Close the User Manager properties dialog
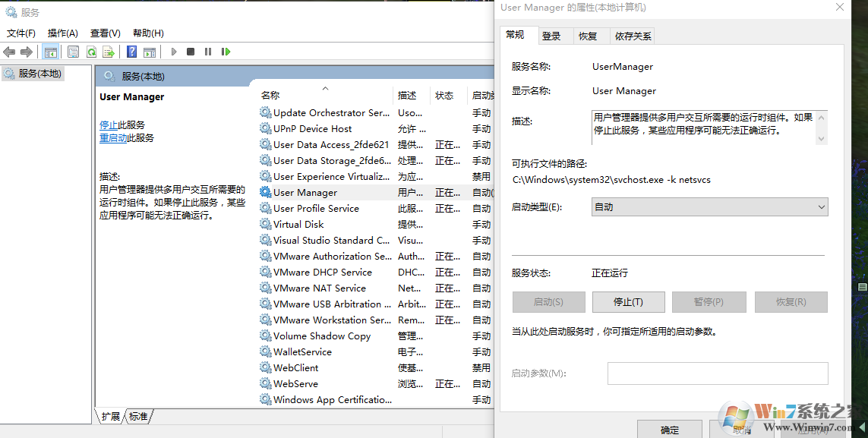The width and height of the screenshot is (868, 438). [840, 8]
